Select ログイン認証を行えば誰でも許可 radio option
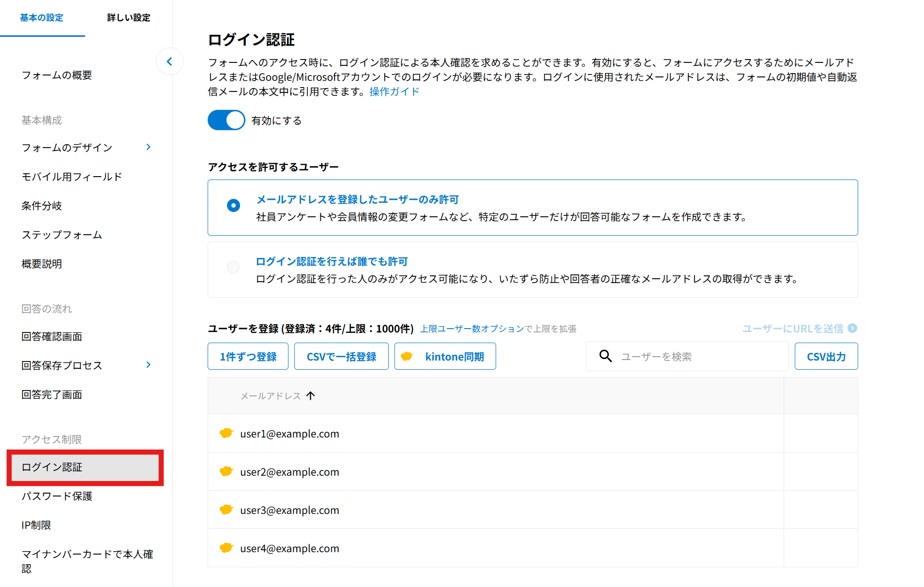This screenshot has width=924, height=587. [233, 267]
